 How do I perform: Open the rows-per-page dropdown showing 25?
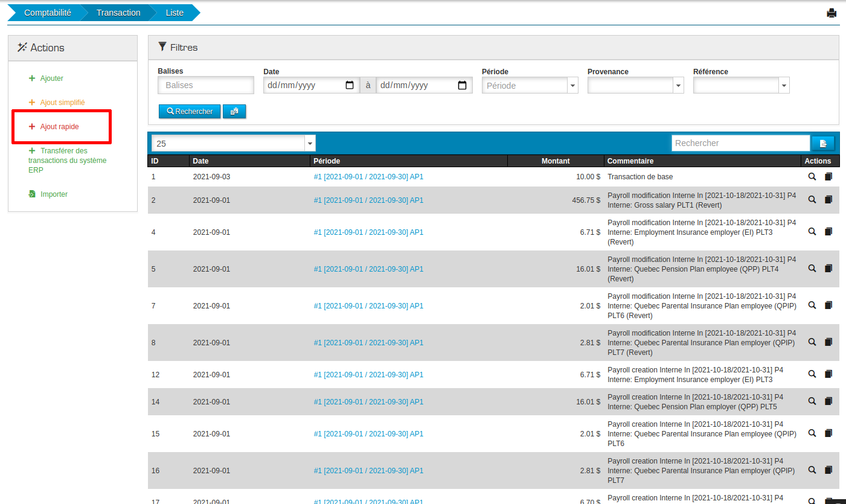coord(310,143)
